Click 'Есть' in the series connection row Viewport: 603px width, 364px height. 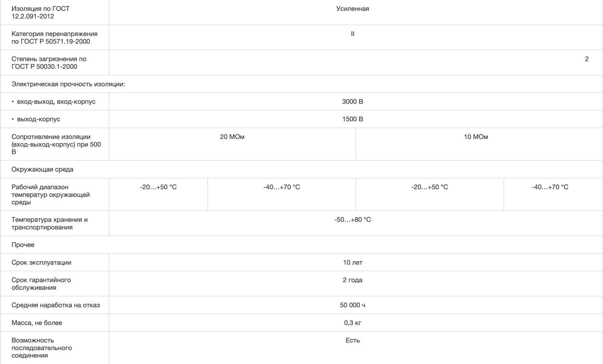pyautogui.click(x=352, y=340)
